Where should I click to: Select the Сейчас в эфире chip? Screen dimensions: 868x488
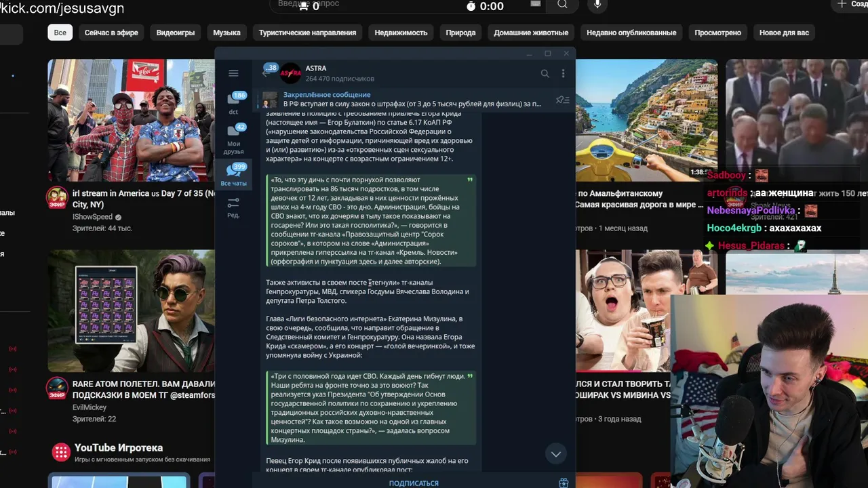(111, 33)
